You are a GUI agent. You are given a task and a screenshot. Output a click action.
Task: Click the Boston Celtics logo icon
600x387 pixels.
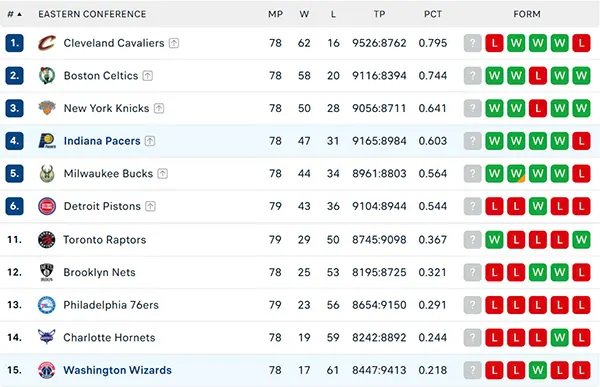47,75
